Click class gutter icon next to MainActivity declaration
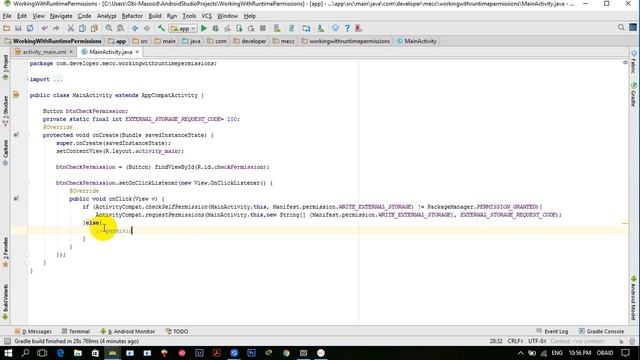This screenshot has width=640, height=360. click(16, 95)
